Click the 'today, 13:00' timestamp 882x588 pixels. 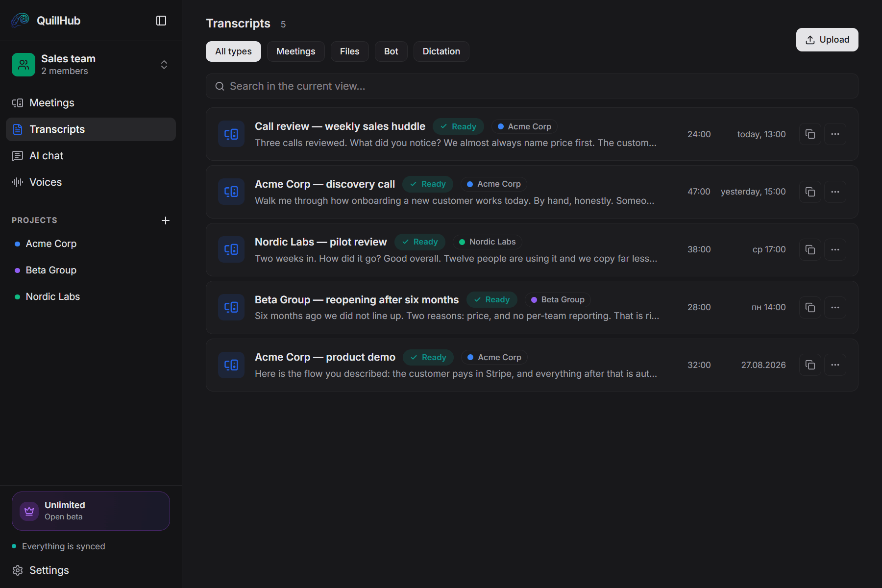[761, 134]
